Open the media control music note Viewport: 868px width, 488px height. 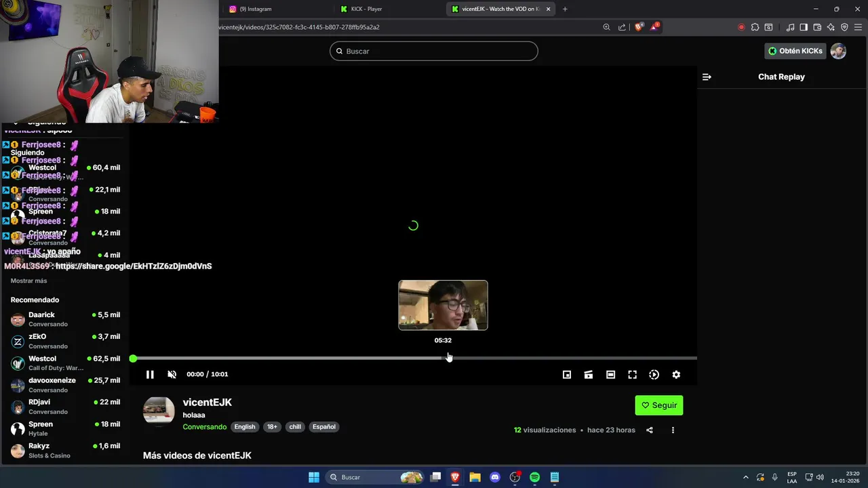(790, 27)
